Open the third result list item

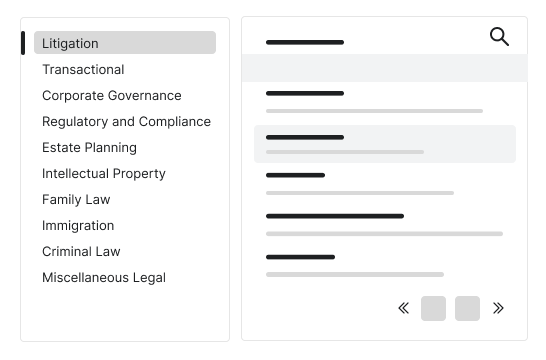385,184
